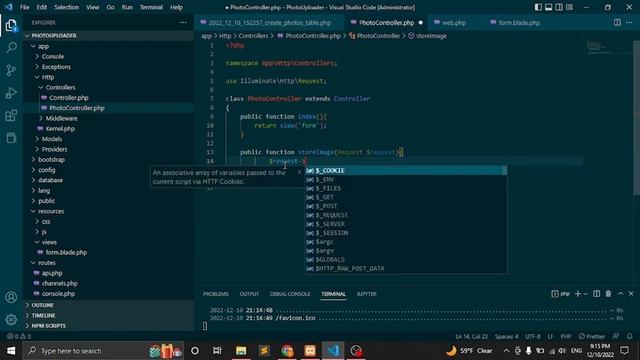Expand the Middleware folder
Image resolution: width=640 pixels, height=360 pixels.
[61, 118]
